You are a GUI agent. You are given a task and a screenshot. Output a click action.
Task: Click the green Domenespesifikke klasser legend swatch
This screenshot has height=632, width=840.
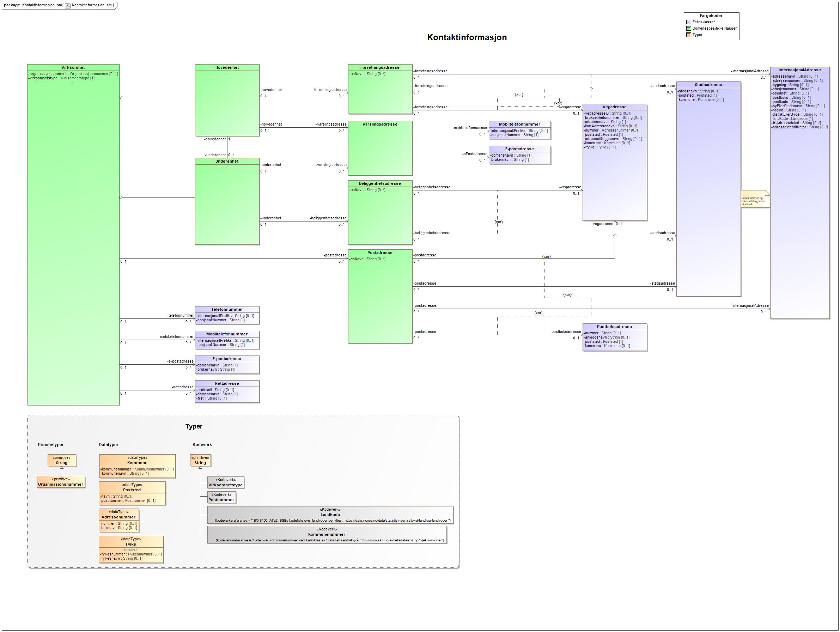688,29
